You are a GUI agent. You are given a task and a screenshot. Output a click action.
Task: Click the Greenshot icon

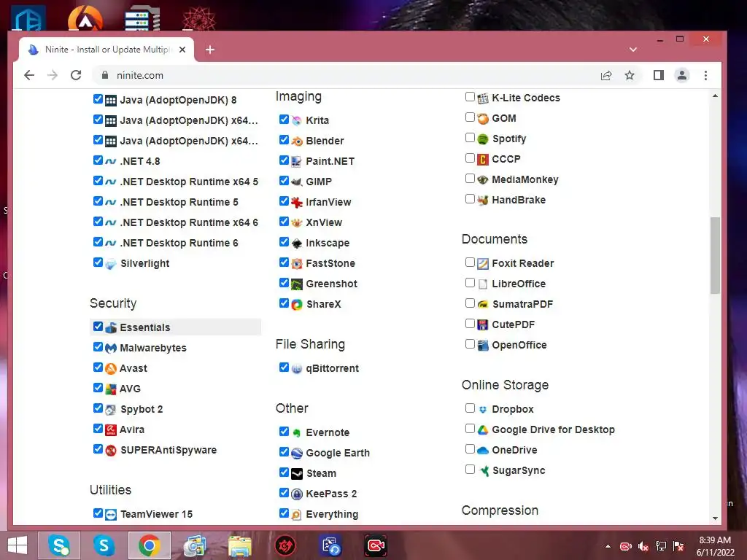[297, 284]
